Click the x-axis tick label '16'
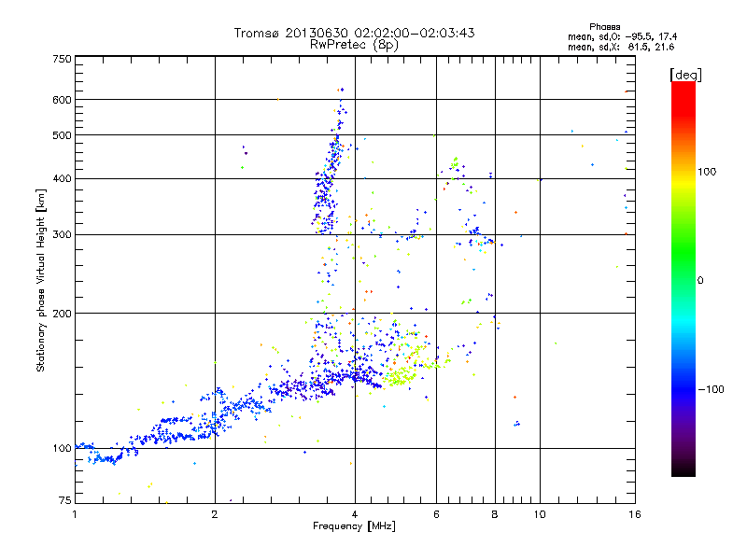Viewport: 747px width, 560px height. click(635, 514)
